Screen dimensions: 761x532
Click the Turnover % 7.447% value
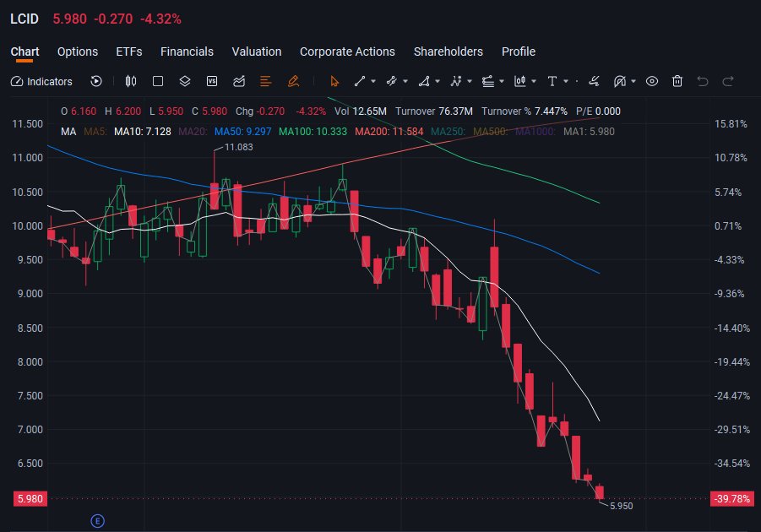click(525, 111)
